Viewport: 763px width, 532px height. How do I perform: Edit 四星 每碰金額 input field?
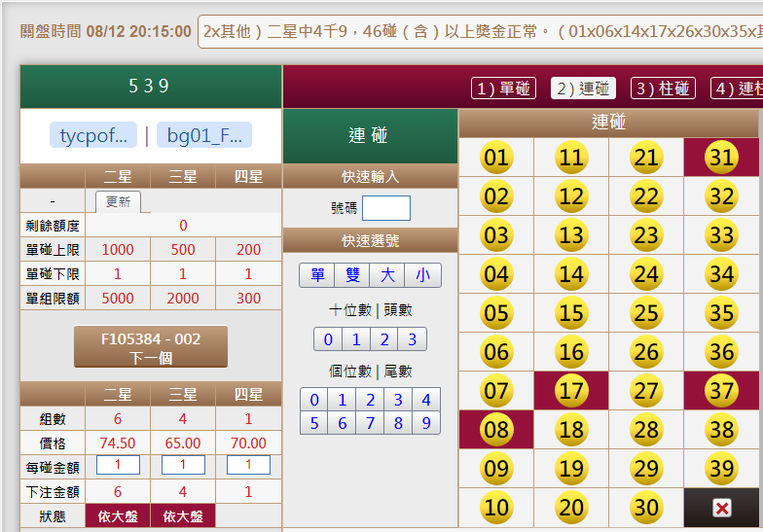tap(249, 465)
